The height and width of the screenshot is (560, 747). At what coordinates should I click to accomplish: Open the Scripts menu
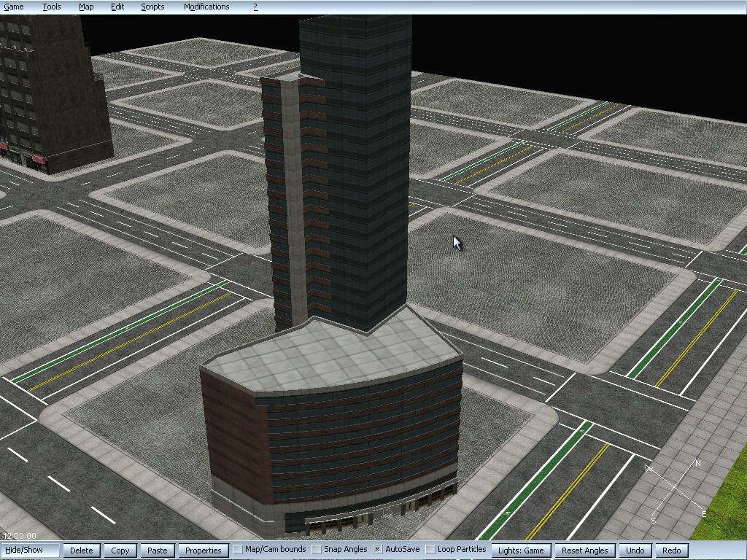[x=152, y=7]
